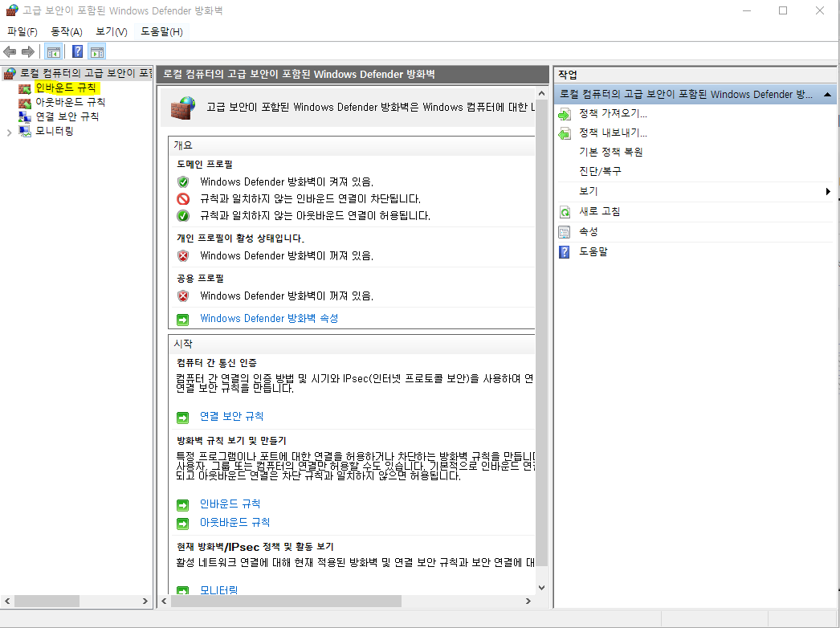Click the 모니터링 tree icon
Image resolution: width=840 pixels, height=628 pixels.
[25, 131]
